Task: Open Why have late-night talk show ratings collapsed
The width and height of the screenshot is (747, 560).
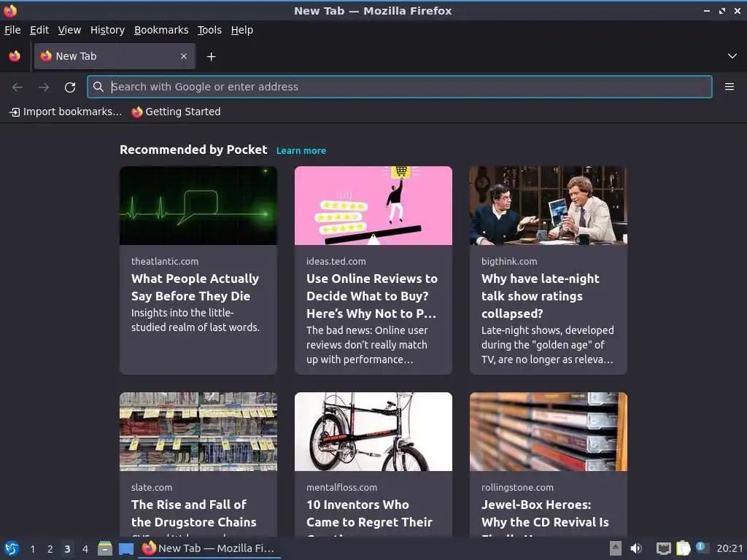Action: 541,296
